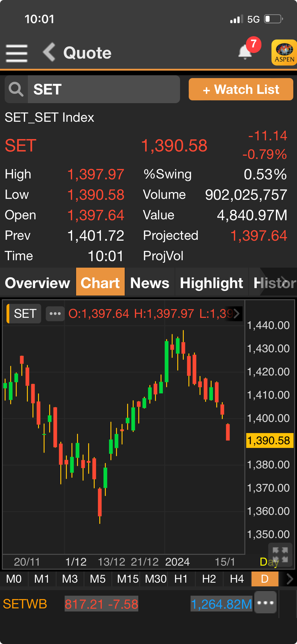Click the SET symbol search field
Viewport: 297px width, 644px height.
104,90
